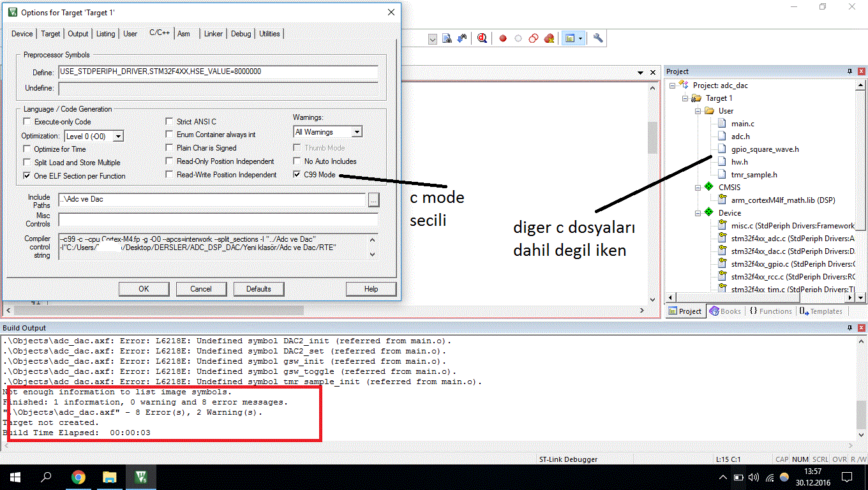Switch to the Linker tab in Options dialog
868x490 pixels.
click(213, 34)
